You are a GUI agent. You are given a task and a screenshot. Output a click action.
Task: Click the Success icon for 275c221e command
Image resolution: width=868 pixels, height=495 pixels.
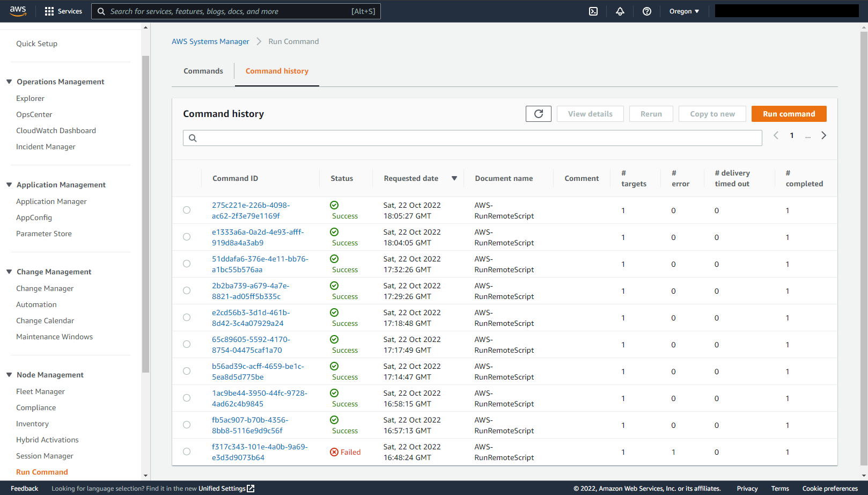coord(334,205)
